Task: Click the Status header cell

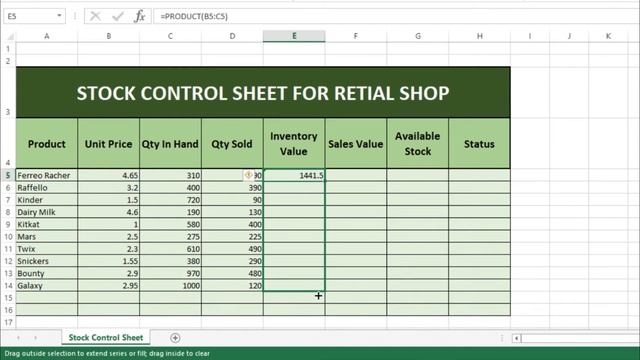Action: tap(480, 144)
